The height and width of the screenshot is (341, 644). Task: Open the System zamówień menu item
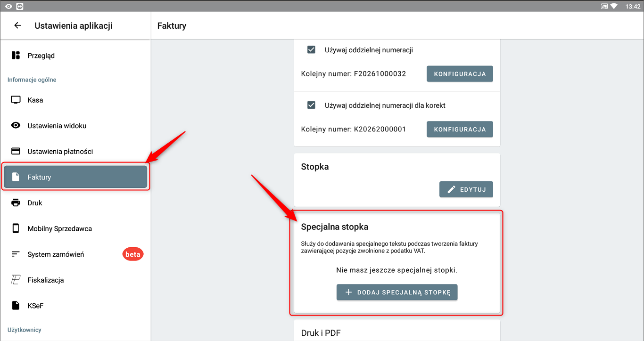(x=56, y=254)
